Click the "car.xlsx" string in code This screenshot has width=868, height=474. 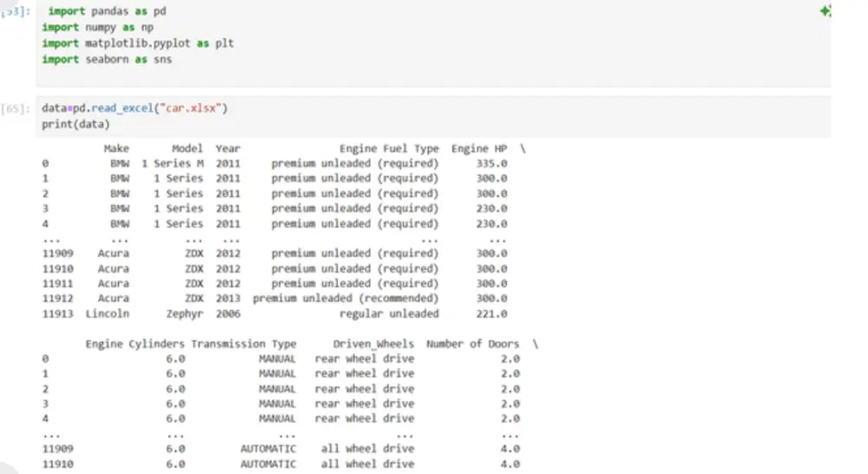click(x=190, y=108)
